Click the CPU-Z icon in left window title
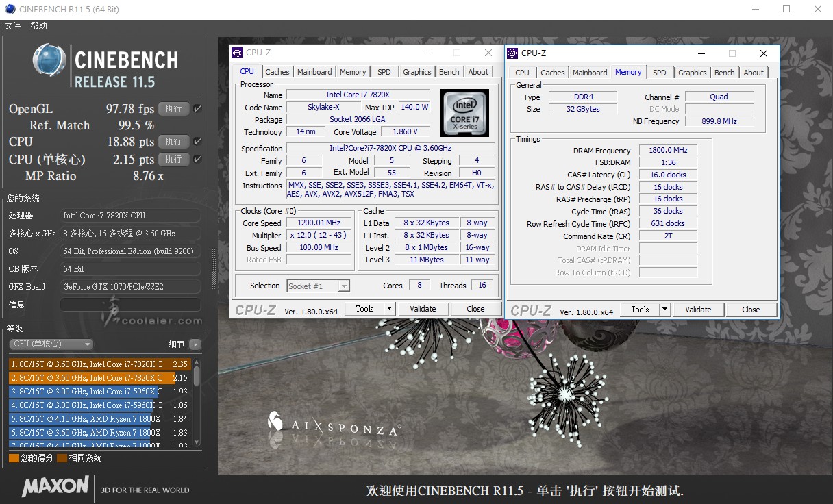This screenshot has height=504, width=833. click(x=237, y=53)
